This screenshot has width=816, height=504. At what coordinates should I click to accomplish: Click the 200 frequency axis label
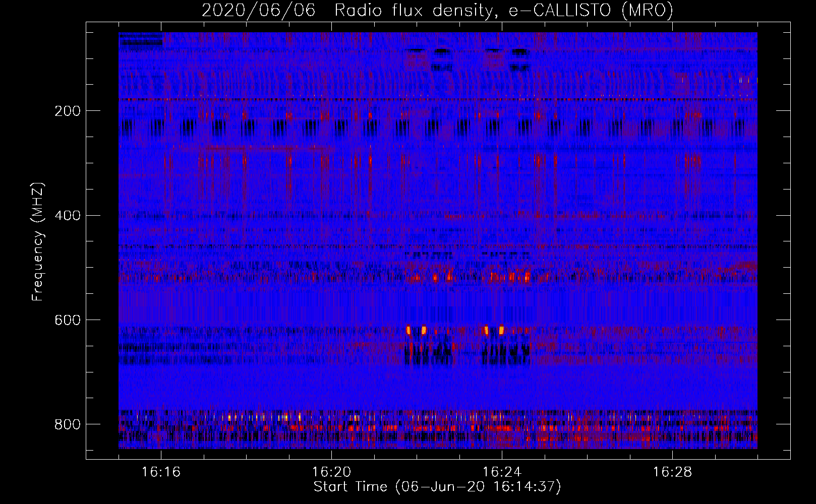67,111
